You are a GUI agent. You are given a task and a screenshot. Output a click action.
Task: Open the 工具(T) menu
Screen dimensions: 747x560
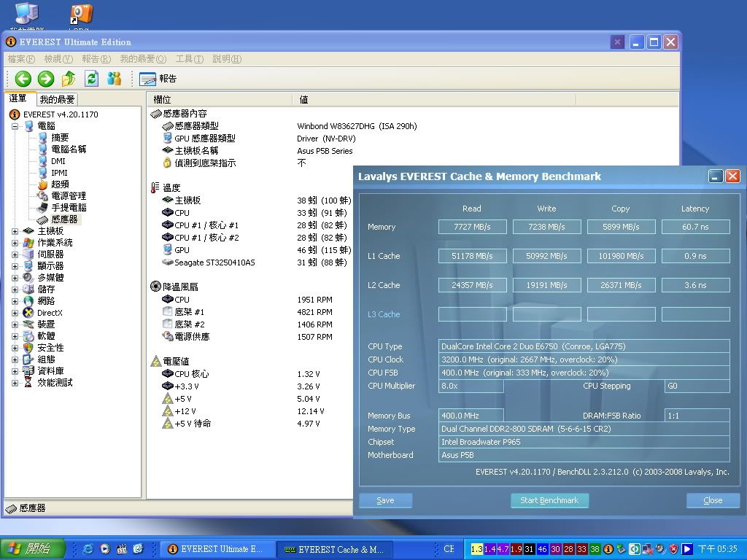click(189, 59)
